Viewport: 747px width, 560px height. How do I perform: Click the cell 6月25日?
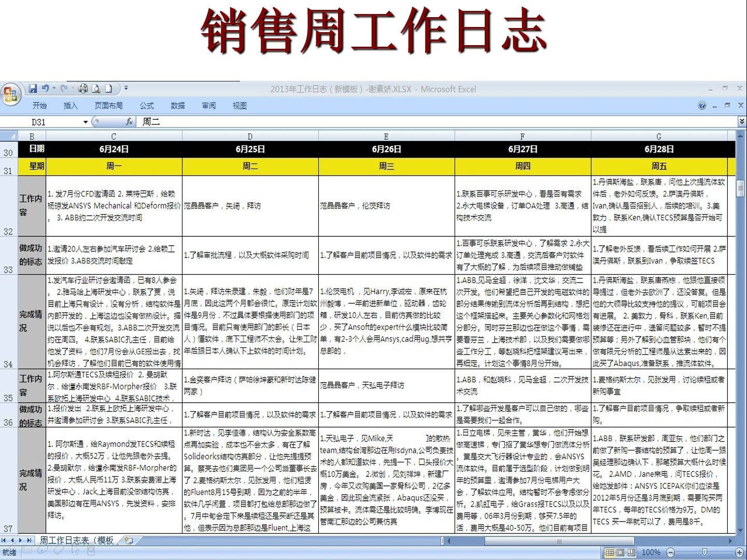pos(250,149)
